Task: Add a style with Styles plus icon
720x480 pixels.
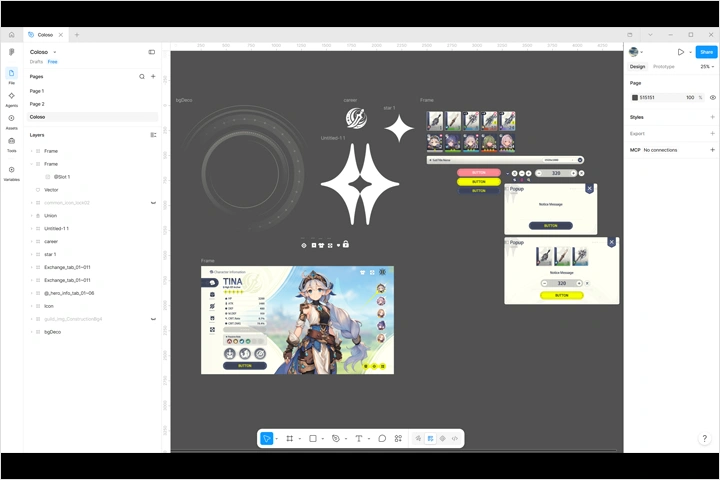Action: coord(712,117)
